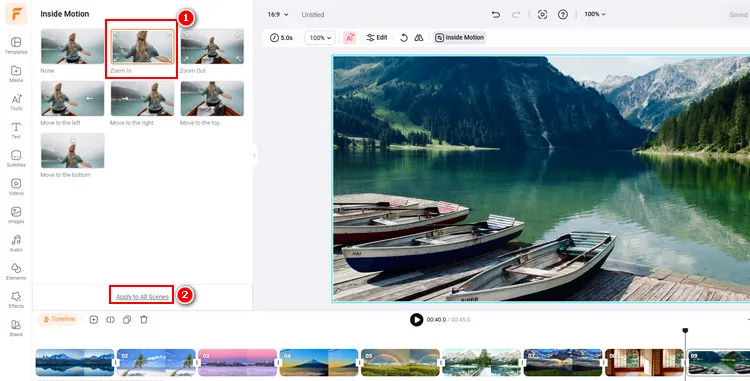Undo the last action
The image size is (750, 381).
pos(496,14)
